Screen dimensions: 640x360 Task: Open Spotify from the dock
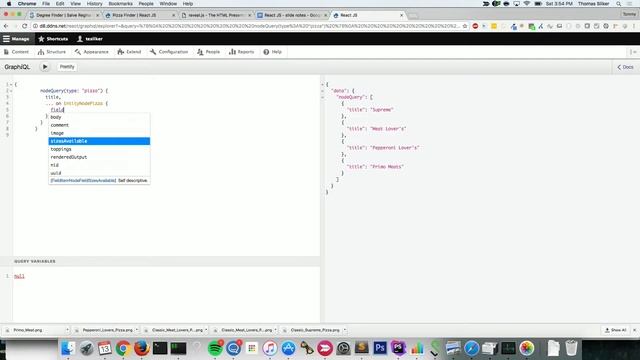215,348
